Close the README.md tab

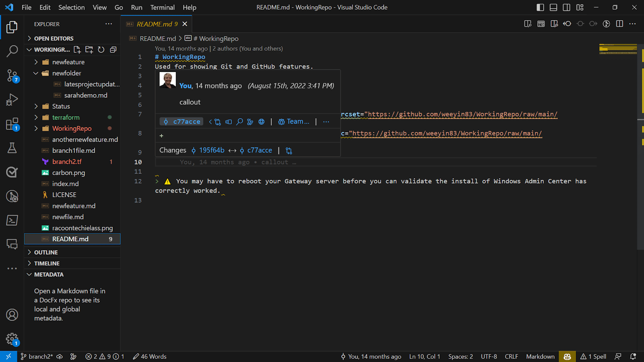pyautogui.click(x=185, y=24)
